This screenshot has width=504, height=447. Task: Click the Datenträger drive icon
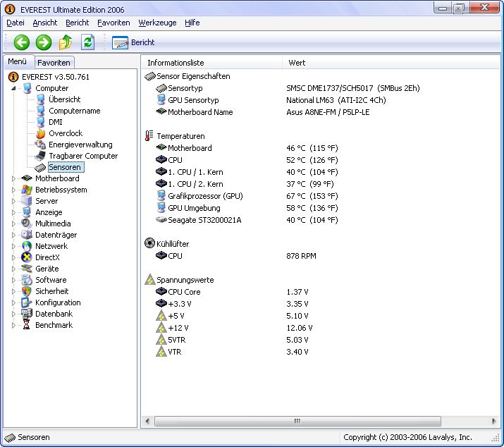(27, 235)
